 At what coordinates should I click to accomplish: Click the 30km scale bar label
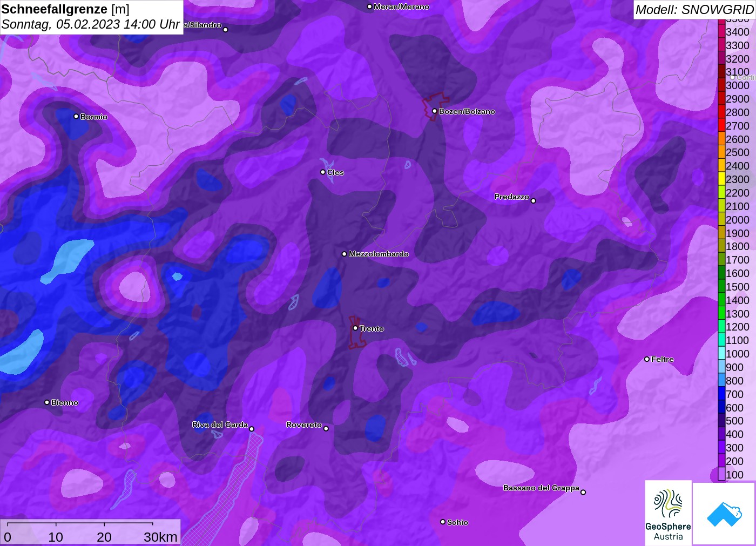[x=160, y=537]
